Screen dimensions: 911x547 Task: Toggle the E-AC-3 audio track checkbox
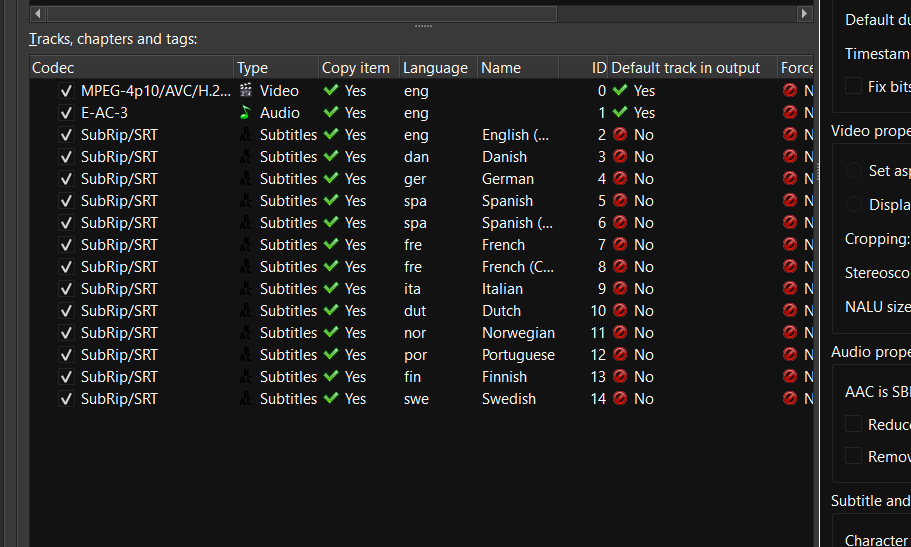[66, 113]
